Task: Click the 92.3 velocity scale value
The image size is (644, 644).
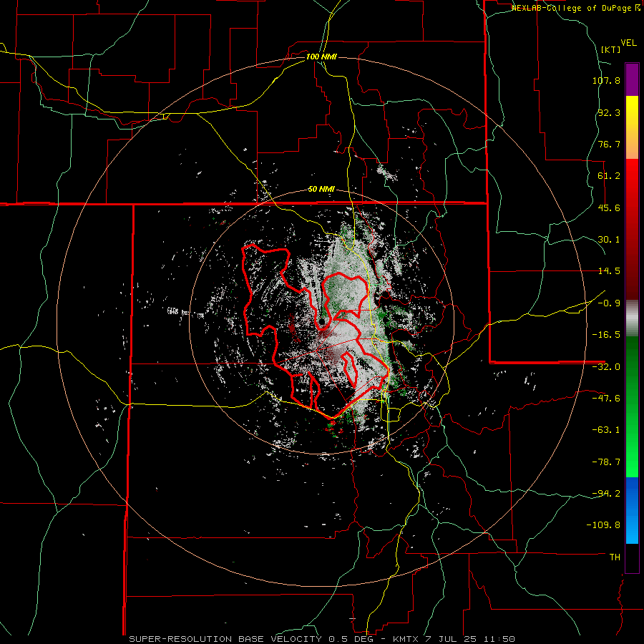Action: (x=609, y=112)
